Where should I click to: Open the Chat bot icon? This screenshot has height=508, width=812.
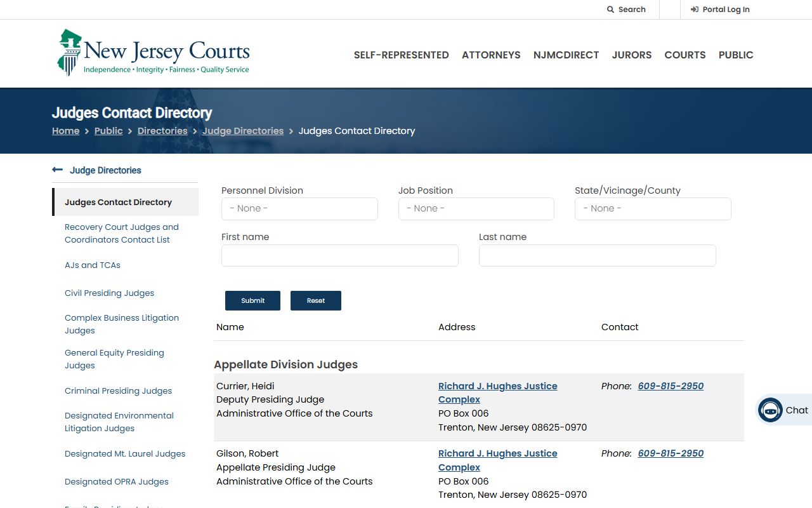tap(770, 410)
